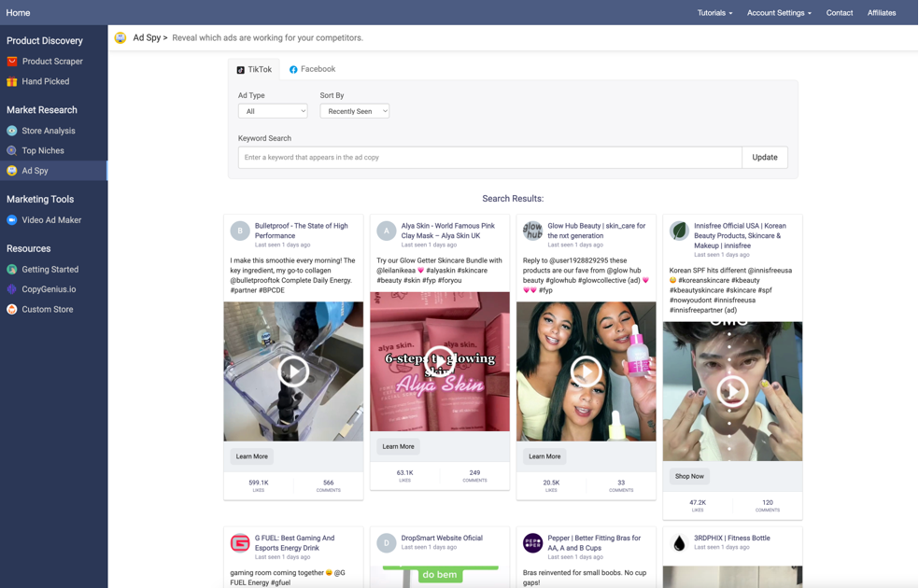
Task: Click the Hand Picked gift icon
Action: 12,81
